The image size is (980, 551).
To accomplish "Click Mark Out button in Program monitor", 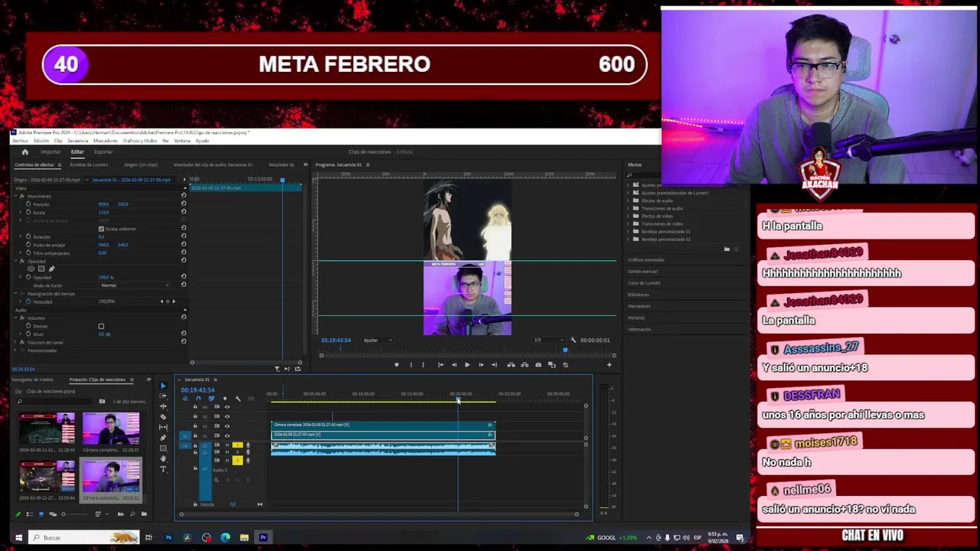I will point(423,365).
